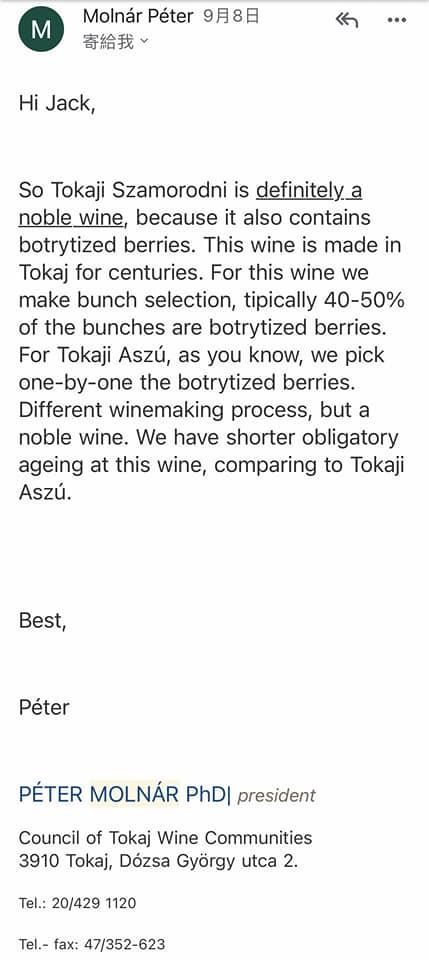Tap the sender name Molnár Péter

coord(138,17)
